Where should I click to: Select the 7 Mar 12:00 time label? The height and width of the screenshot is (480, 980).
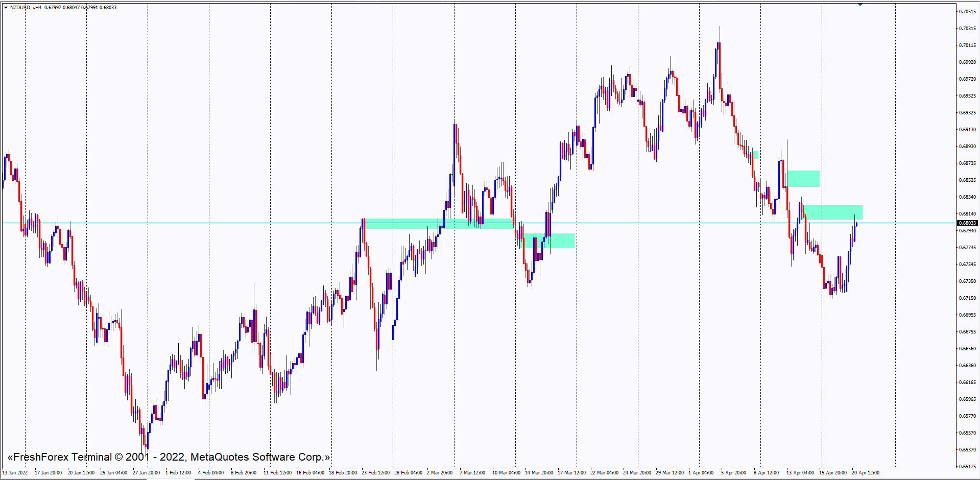pos(472,472)
